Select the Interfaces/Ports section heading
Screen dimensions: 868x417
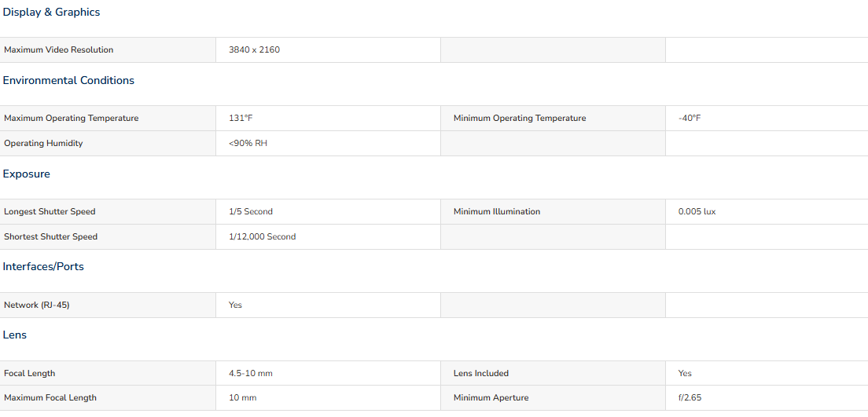click(43, 267)
